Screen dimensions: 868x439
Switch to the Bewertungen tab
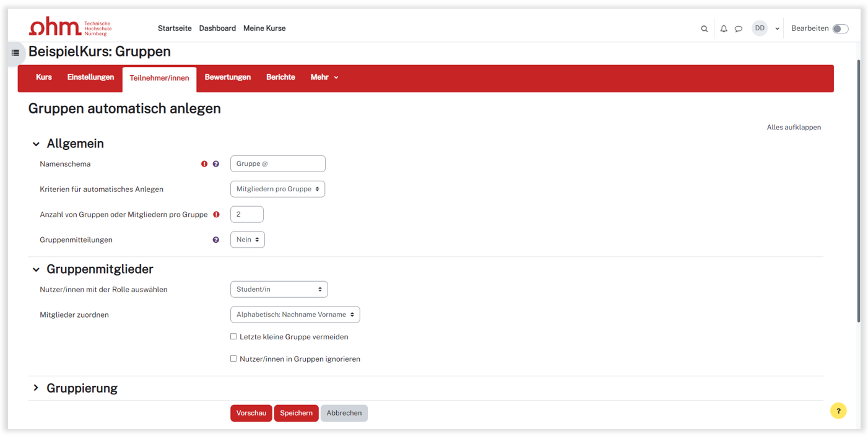tap(227, 77)
